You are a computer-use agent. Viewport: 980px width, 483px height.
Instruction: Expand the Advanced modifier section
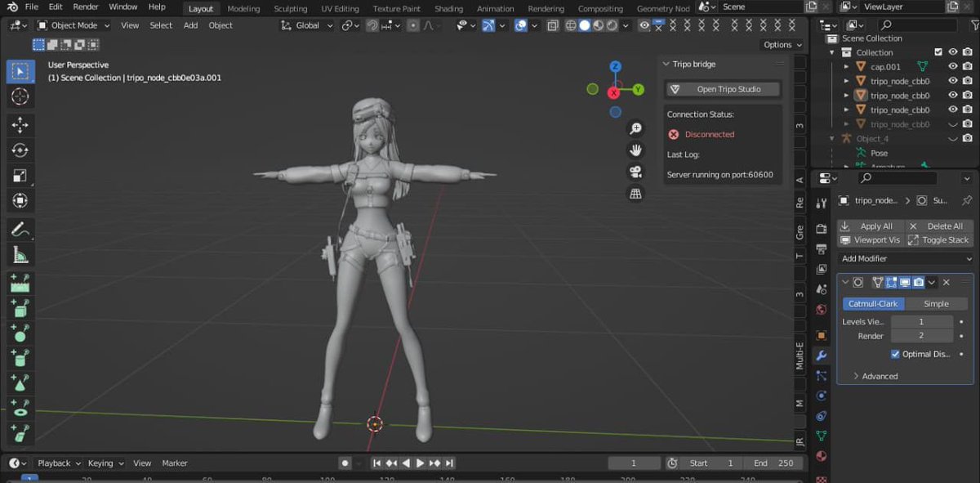[x=875, y=376]
